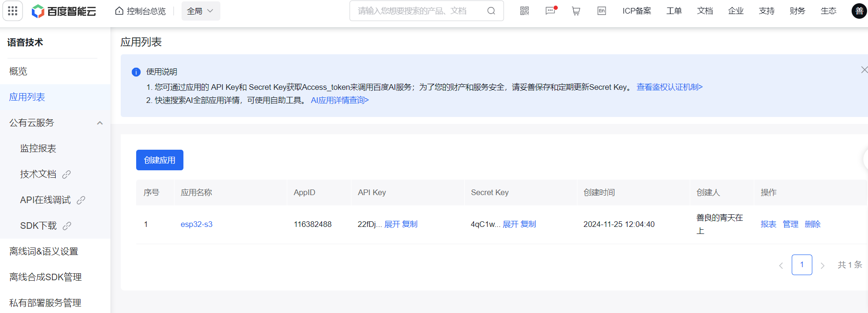Image resolution: width=868 pixels, height=313 pixels.
Task: Select 概览 in the sidebar
Action: 55,71
